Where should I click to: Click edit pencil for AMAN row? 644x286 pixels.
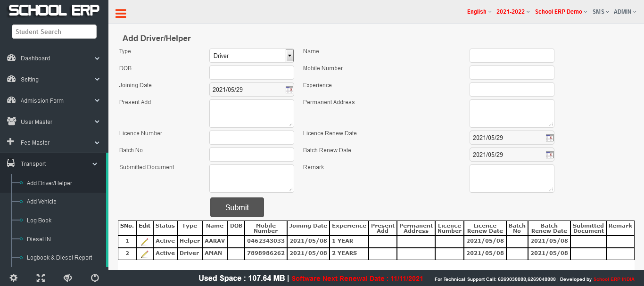coord(144,253)
